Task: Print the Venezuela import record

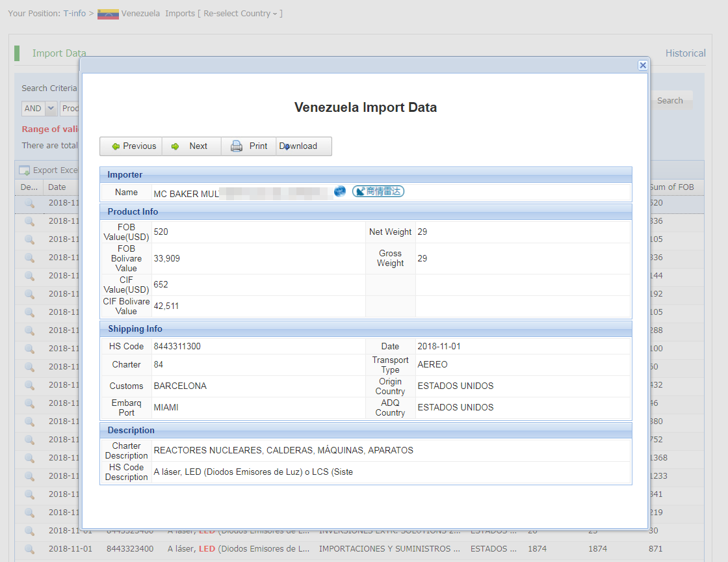Action: click(x=249, y=146)
